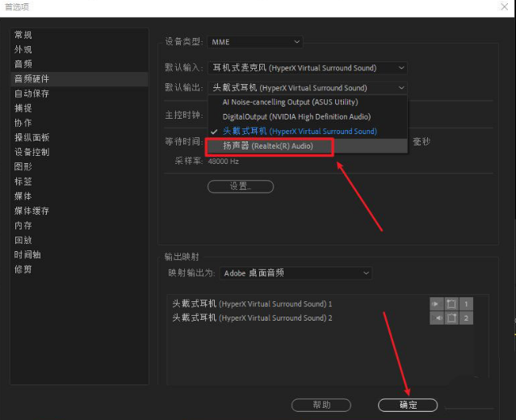Screen dimensions: 516x420
Task: Open the 内存 preferences category
Action: [x=79, y=225]
